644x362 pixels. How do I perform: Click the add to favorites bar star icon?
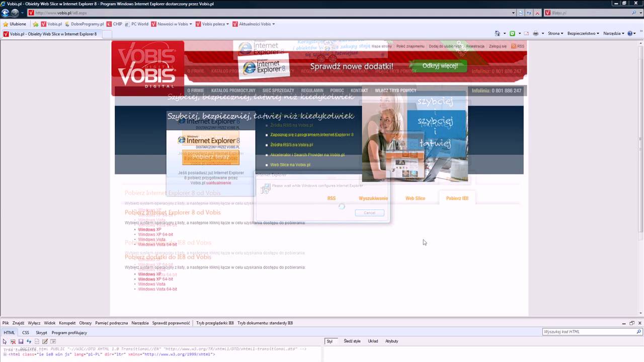pos(35,24)
